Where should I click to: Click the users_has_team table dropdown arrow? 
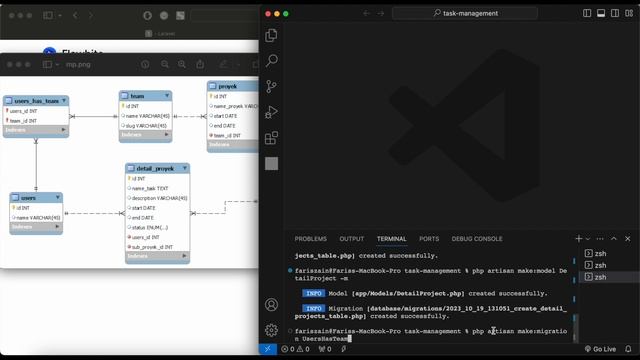click(64, 100)
